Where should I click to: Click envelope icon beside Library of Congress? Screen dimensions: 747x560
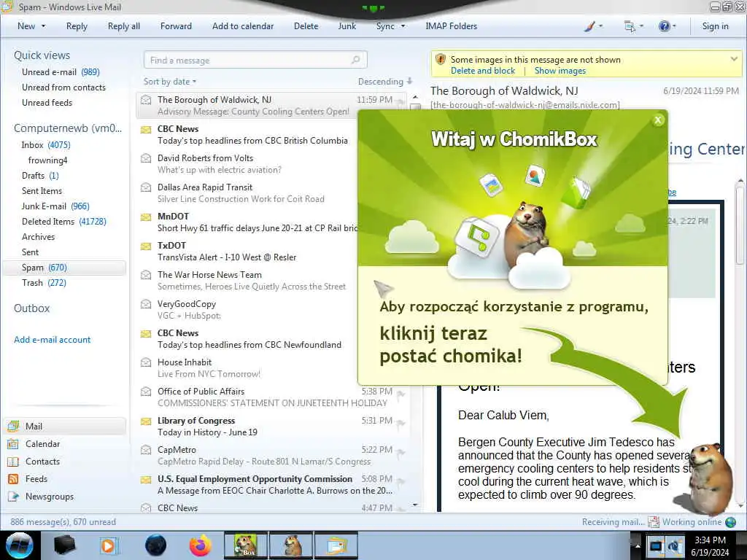point(146,421)
